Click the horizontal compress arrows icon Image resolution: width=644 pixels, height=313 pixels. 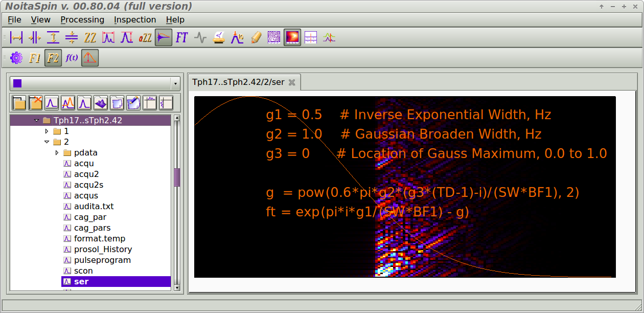click(35, 37)
